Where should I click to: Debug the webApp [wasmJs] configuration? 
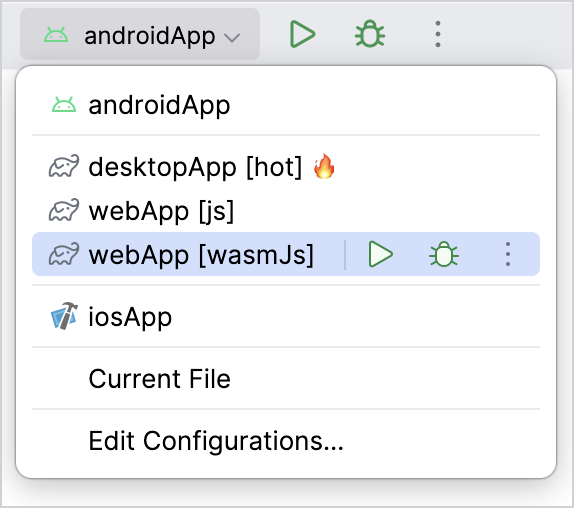[444, 254]
